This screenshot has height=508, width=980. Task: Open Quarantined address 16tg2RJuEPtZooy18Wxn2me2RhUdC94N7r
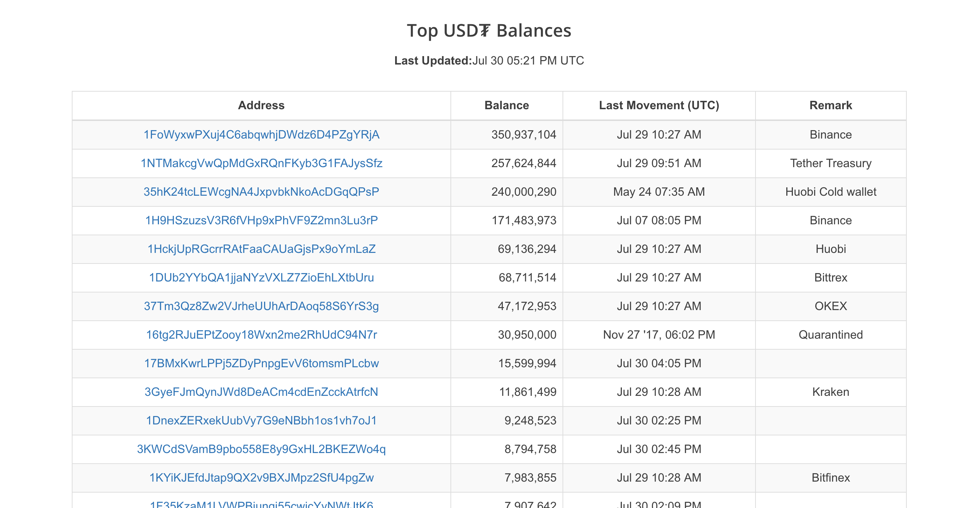[x=261, y=335]
